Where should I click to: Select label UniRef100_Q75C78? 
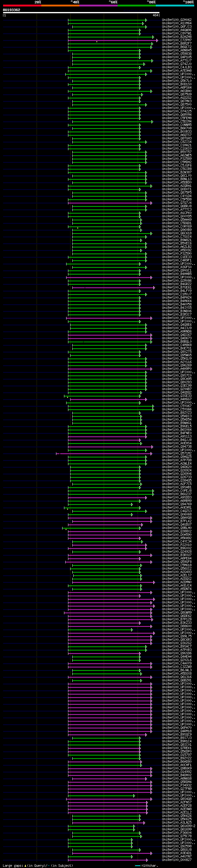pyautogui.click(x=176, y=836)
